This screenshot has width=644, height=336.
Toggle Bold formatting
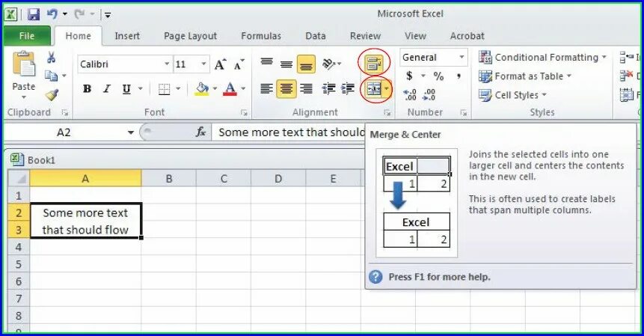click(x=87, y=89)
